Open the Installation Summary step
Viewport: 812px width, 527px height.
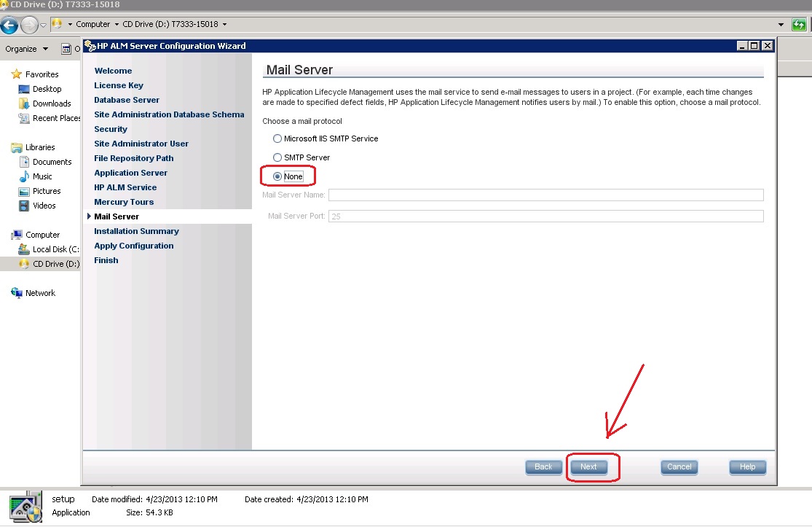click(x=136, y=231)
